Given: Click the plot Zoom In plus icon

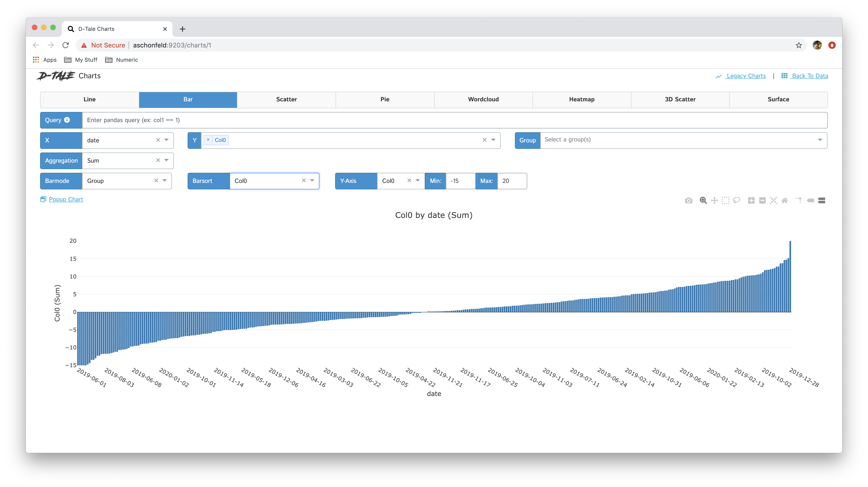Looking at the screenshot, I should (751, 200).
